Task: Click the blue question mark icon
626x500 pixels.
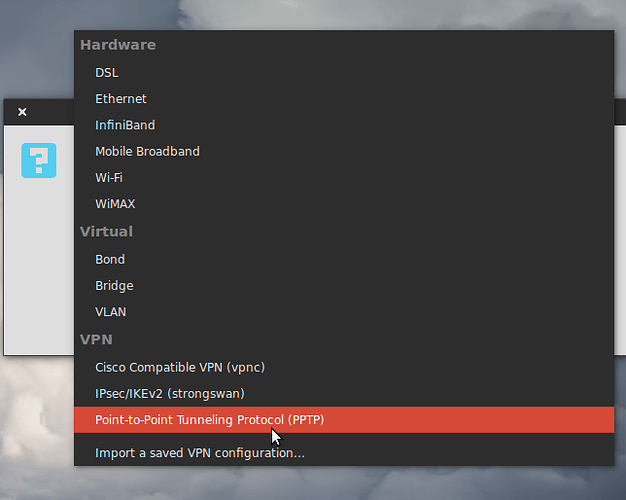Action: (40, 159)
